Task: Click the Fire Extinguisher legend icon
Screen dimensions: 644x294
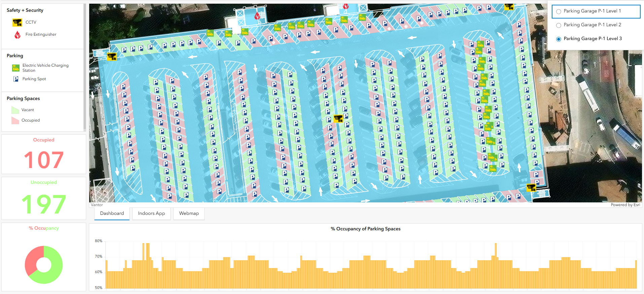Action: (x=17, y=35)
